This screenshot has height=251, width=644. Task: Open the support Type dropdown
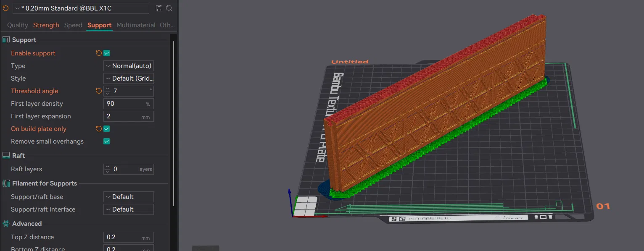[129, 66]
